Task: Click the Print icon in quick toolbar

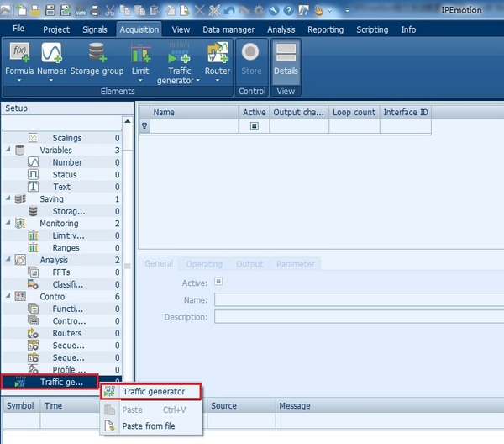Action: pos(95,11)
